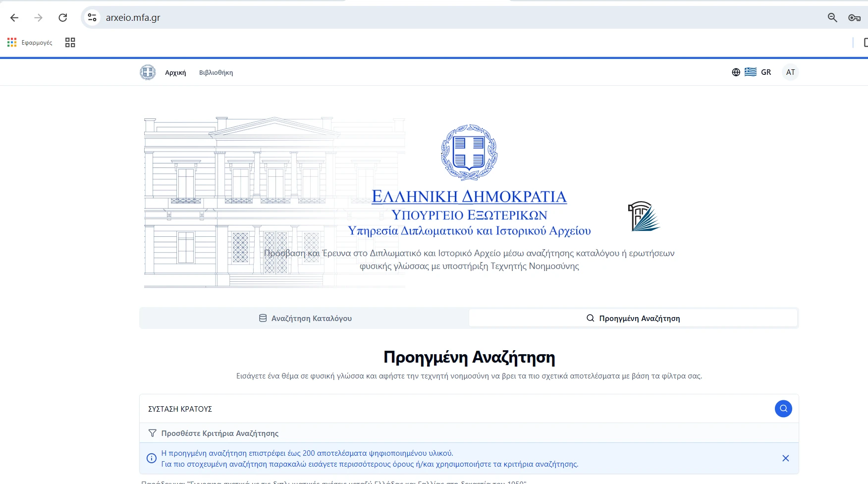Switch to Αναζήτηση Καταλόγου tab
Image resolution: width=868 pixels, height=484 pixels.
(305, 318)
